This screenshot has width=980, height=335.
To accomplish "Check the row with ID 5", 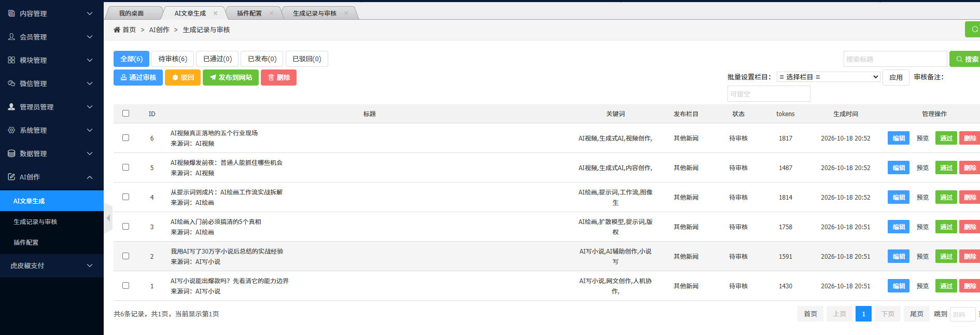I will pyautogui.click(x=125, y=167).
